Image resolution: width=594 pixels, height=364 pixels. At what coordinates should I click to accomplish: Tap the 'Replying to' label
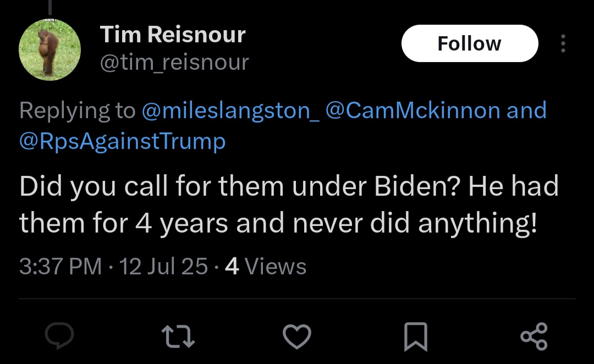point(78,111)
